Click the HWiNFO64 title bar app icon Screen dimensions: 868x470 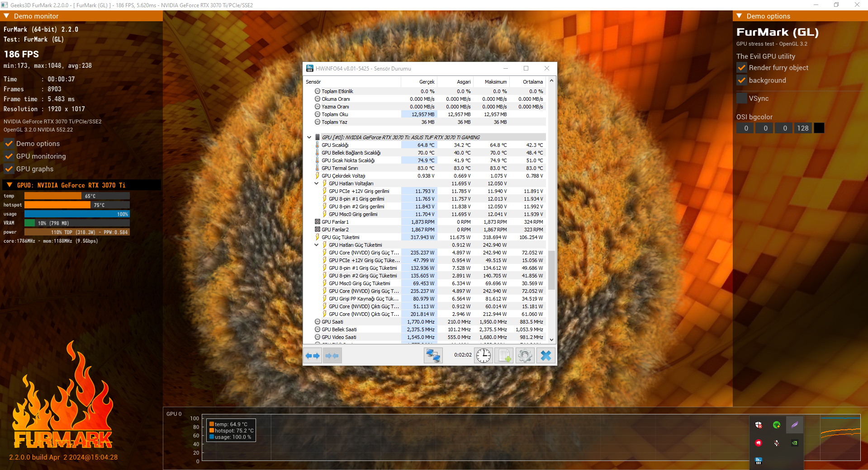[x=310, y=68]
